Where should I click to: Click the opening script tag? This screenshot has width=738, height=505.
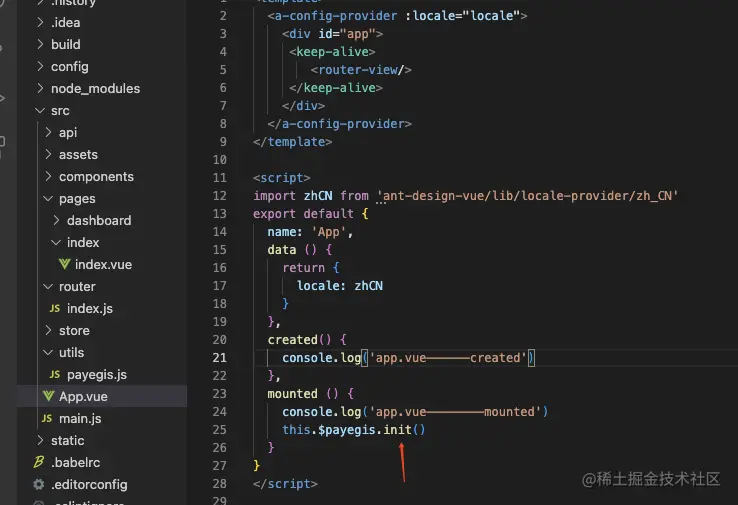pos(281,178)
